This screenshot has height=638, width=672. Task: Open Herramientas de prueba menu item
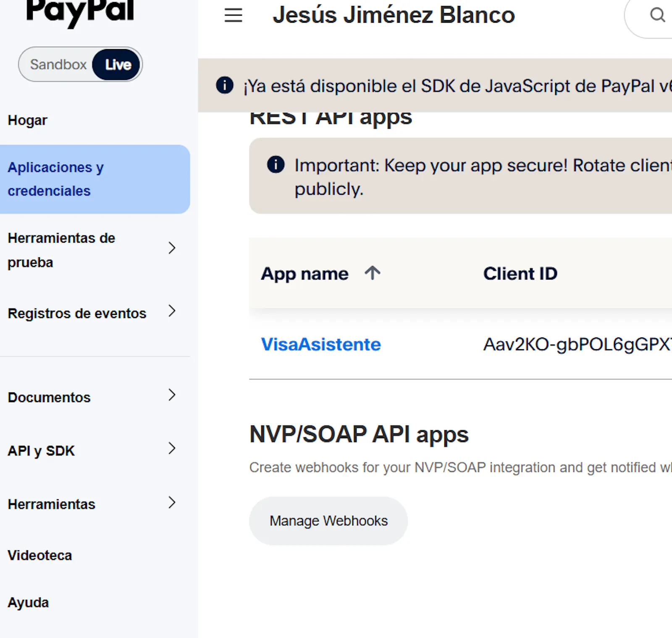click(x=61, y=250)
